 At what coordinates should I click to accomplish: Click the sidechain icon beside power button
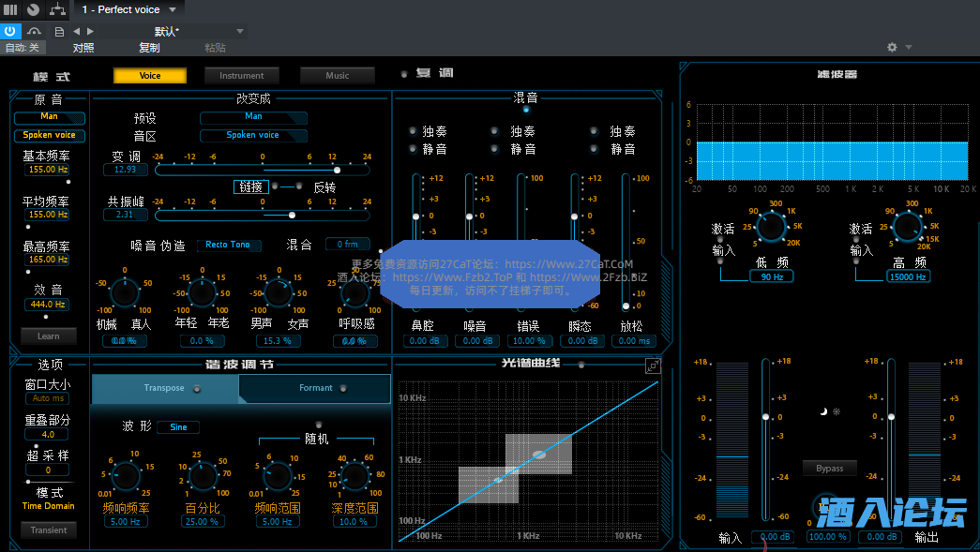[35, 31]
